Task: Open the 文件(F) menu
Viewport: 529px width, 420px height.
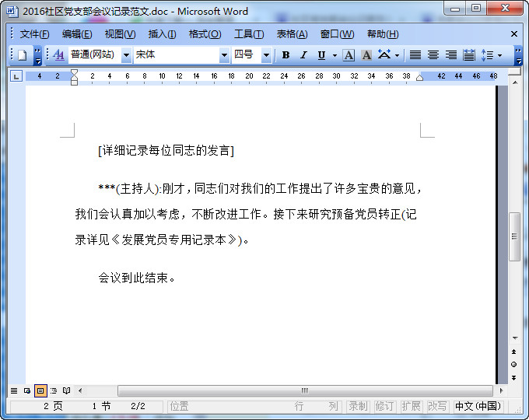Action: click(x=34, y=34)
